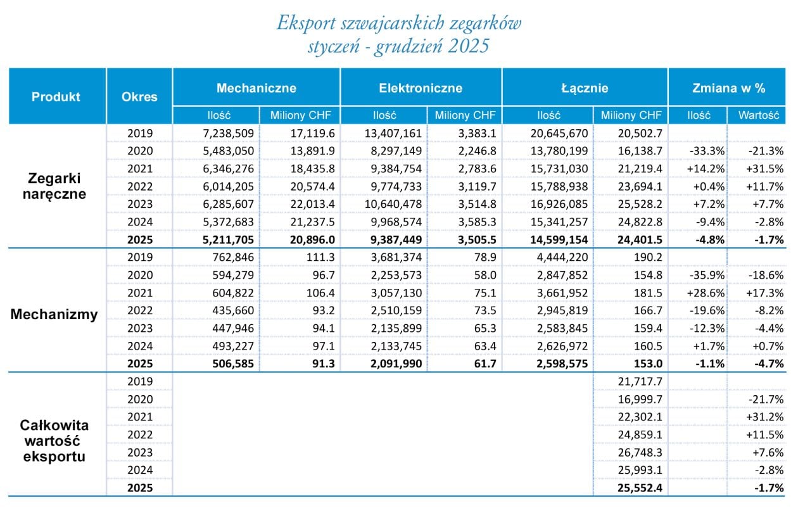Click the 'Mechaniczne' header cell

(256, 88)
